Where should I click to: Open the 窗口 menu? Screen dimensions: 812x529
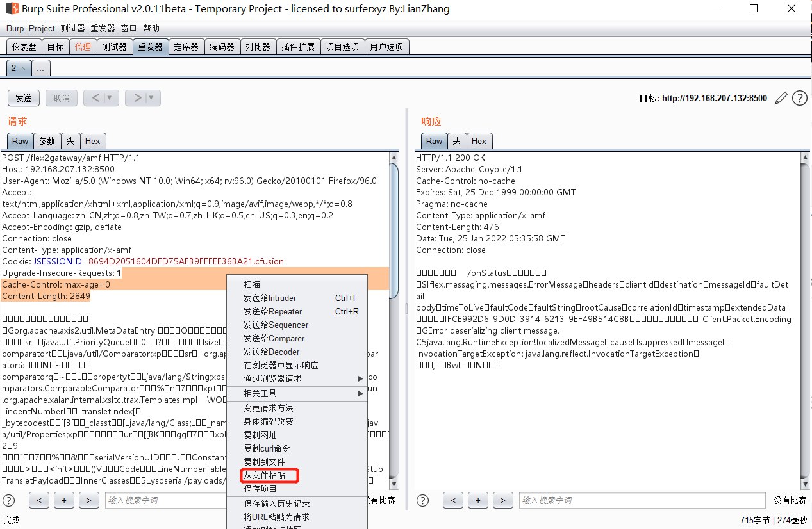coord(129,28)
